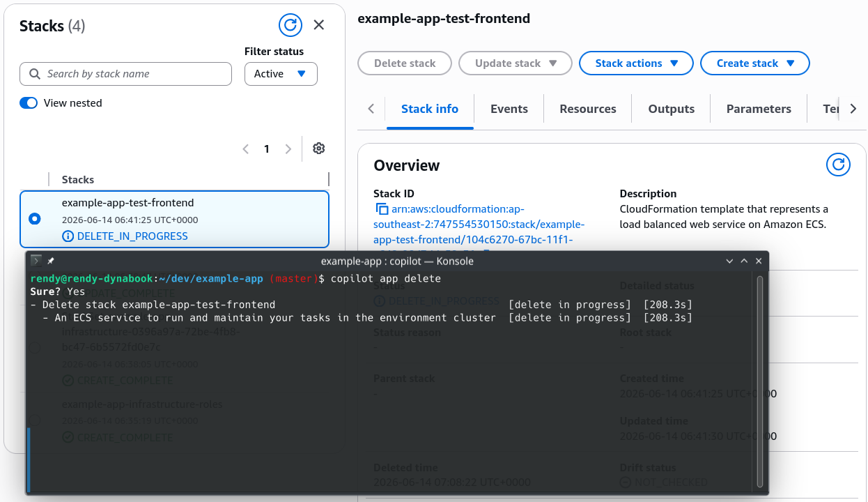The height and width of the screenshot is (502, 868).
Task: Refresh the Overview section
Action: [x=838, y=165]
